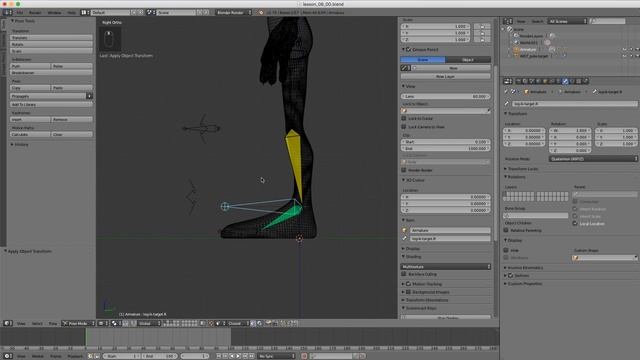Click the Scene selector field in header

point(176,13)
